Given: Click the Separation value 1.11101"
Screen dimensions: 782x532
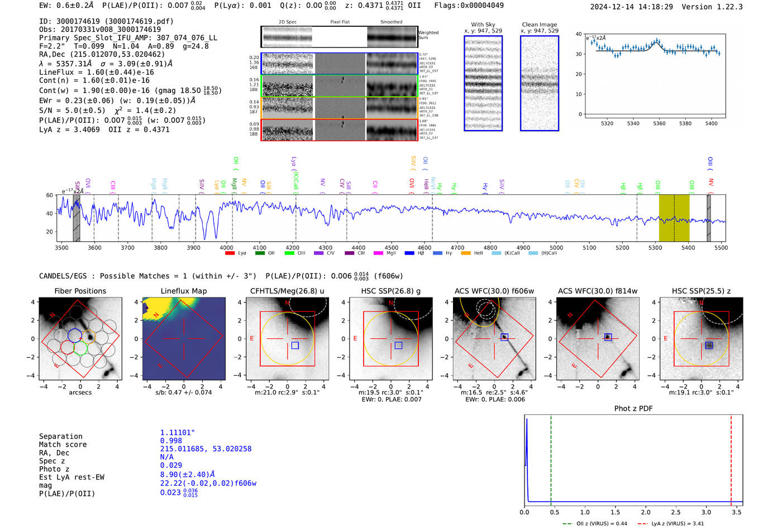Looking at the screenshot, I should [x=178, y=433].
